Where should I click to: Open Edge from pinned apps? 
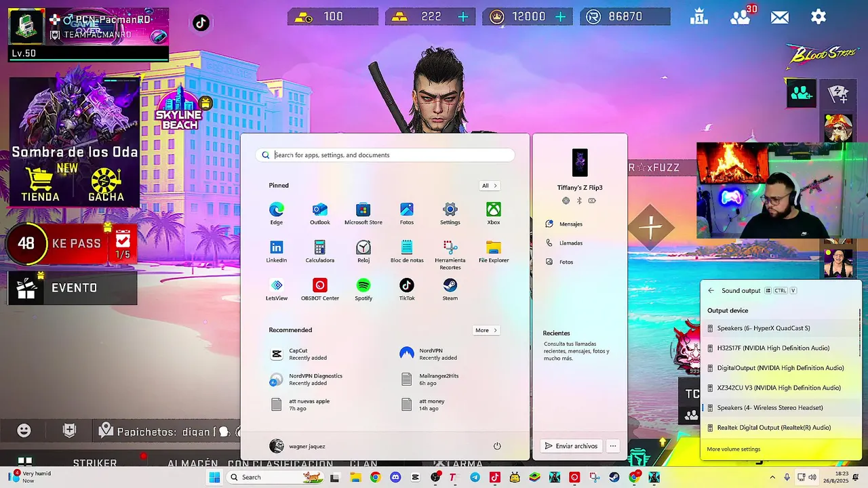pos(276,213)
